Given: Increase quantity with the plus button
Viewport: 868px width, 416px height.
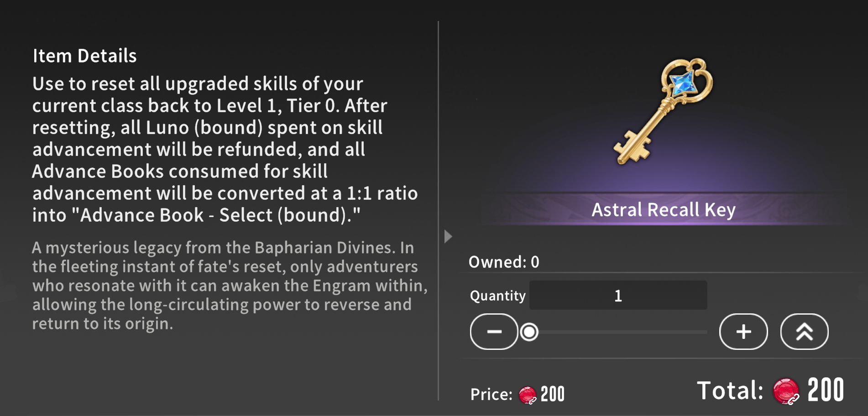Looking at the screenshot, I should 743,332.
